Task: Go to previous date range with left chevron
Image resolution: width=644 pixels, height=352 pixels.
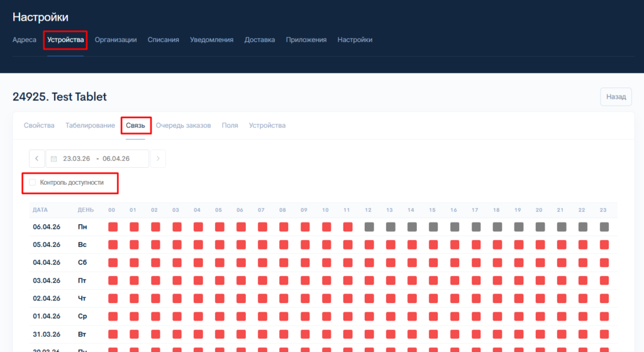Action: 36,159
